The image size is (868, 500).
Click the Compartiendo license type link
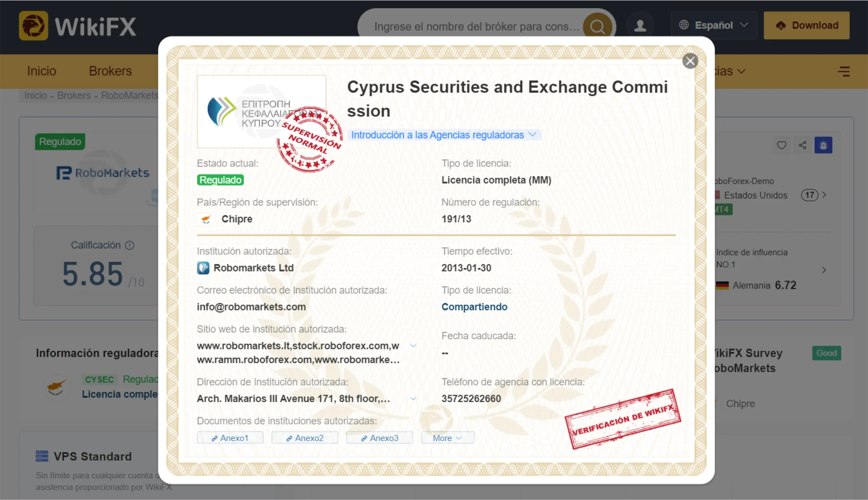click(x=474, y=307)
